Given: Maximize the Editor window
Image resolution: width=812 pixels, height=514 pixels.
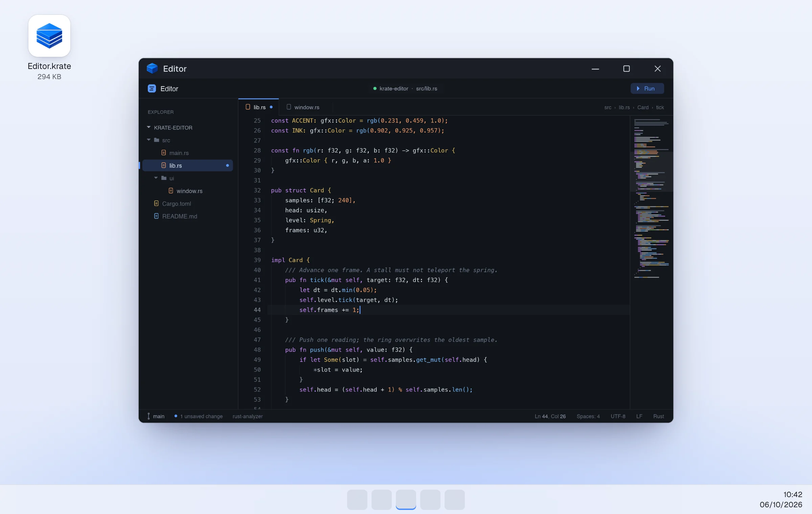Looking at the screenshot, I should click(x=626, y=69).
